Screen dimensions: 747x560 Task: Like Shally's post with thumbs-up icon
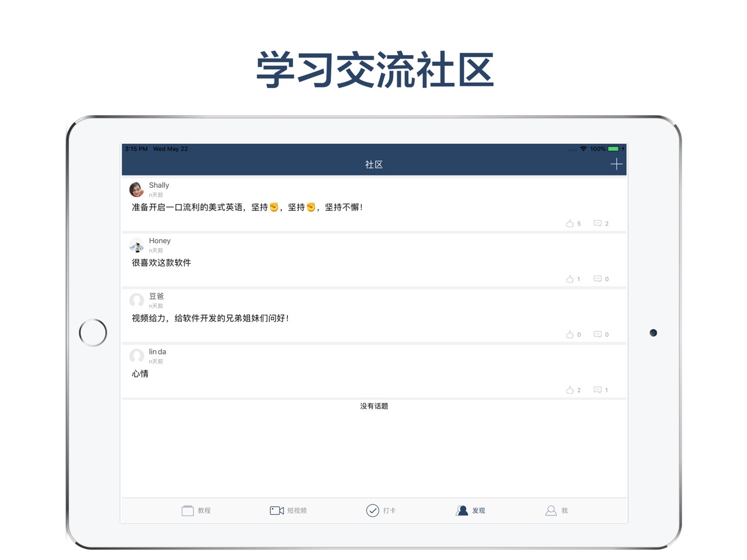click(x=570, y=224)
